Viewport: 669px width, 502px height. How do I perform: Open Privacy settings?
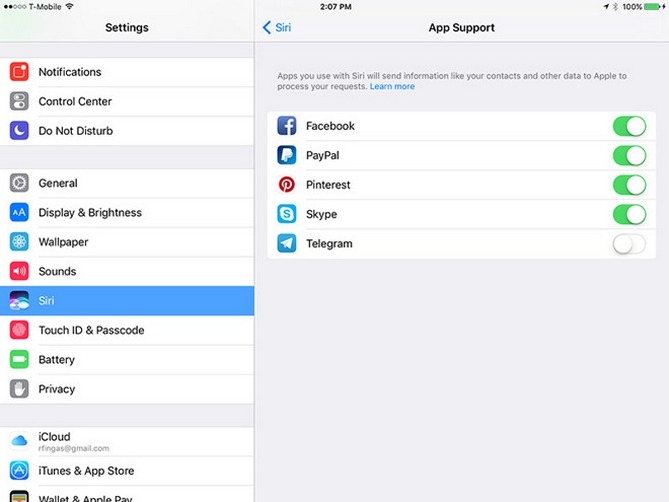point(127,389)
